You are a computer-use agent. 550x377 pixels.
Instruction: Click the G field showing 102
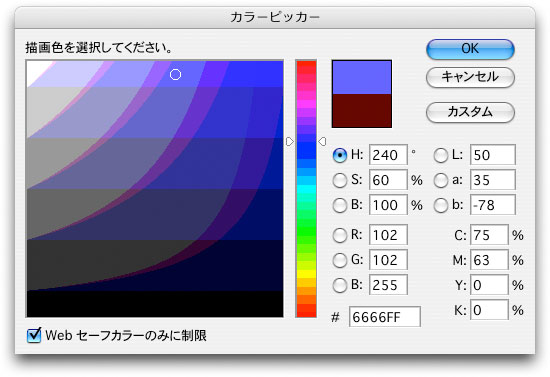[388, 260]
